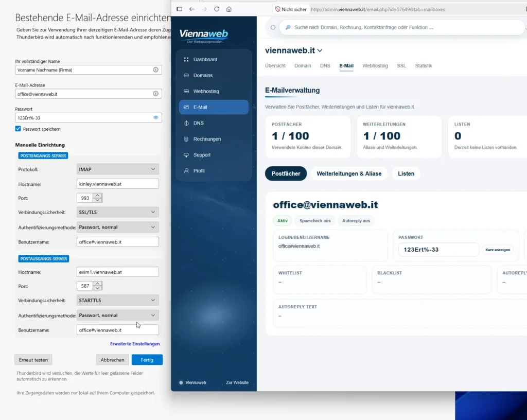Screen dimensions: 527x420
Task: Click the DNS sidebar icon
Action: click(x=186, y=123)
